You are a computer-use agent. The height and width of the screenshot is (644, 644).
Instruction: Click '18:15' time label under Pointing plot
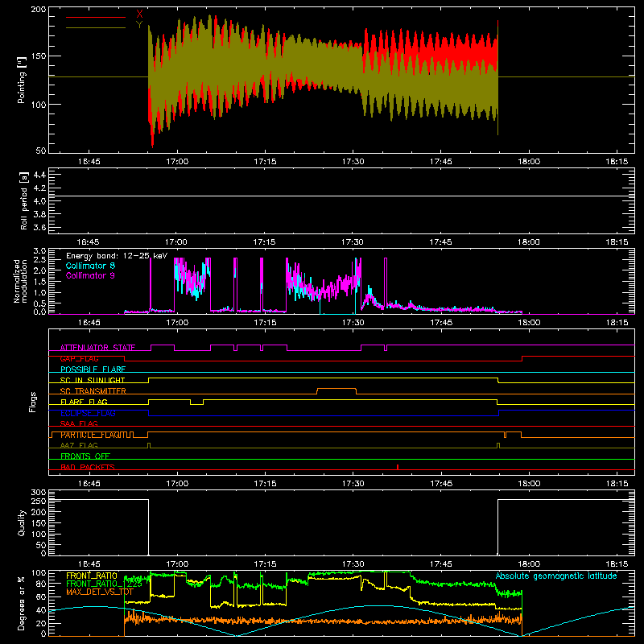tap(617, 162)
